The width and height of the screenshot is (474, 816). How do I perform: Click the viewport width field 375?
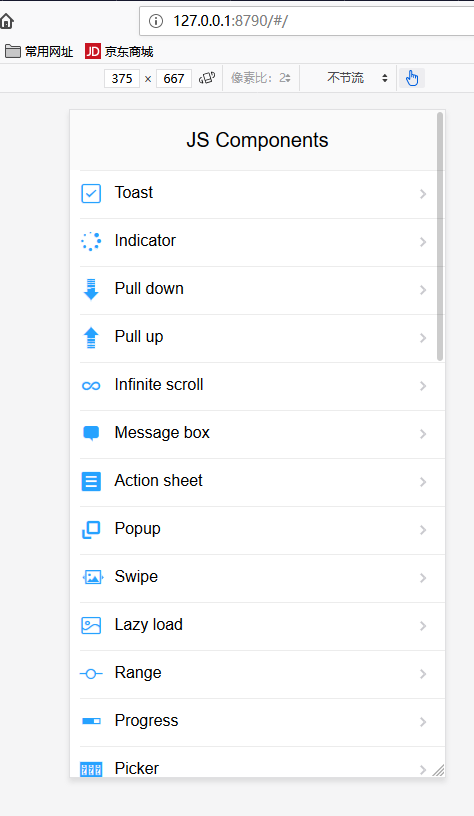[122, 79]
